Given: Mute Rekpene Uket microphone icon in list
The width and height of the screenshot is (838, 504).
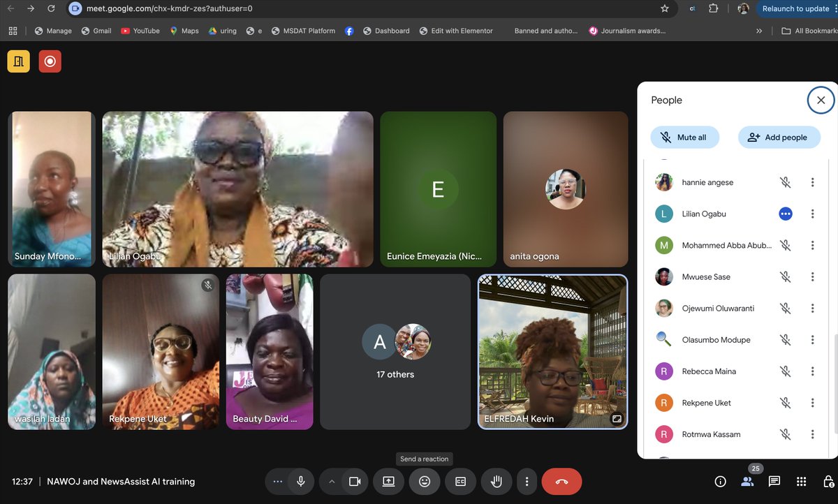Looking at the screenshot, I should [x=786, y=403].
